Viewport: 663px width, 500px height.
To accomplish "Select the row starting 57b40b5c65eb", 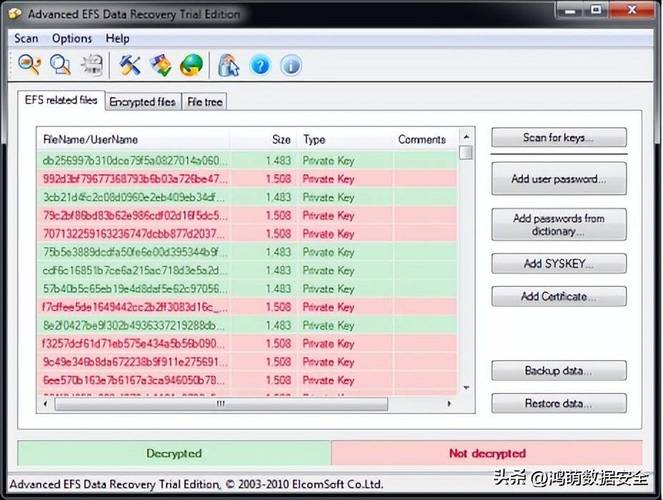I will click(247, 289).
